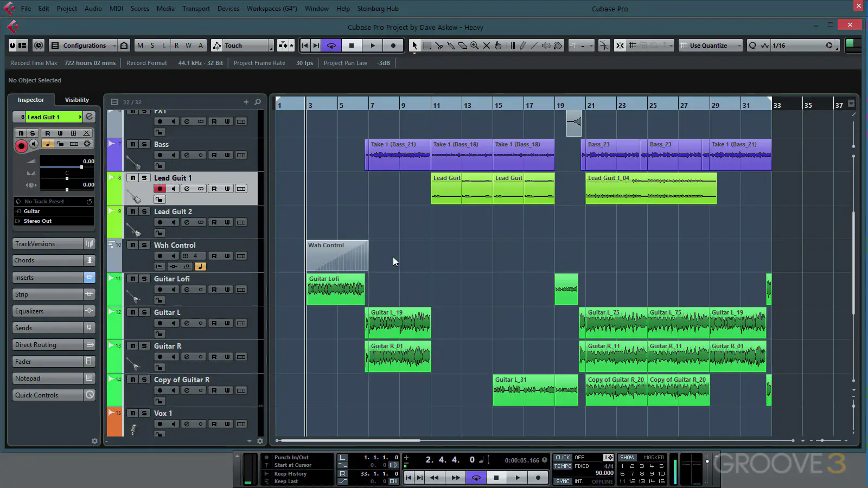Toggle the metronome CLICK button

(563, 458)
